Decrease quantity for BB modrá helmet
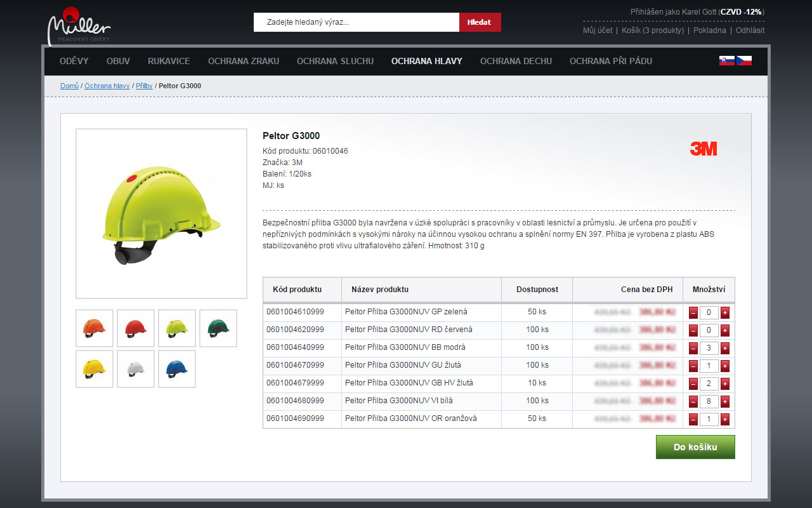The image size is (812, 508). coord(693,348)
